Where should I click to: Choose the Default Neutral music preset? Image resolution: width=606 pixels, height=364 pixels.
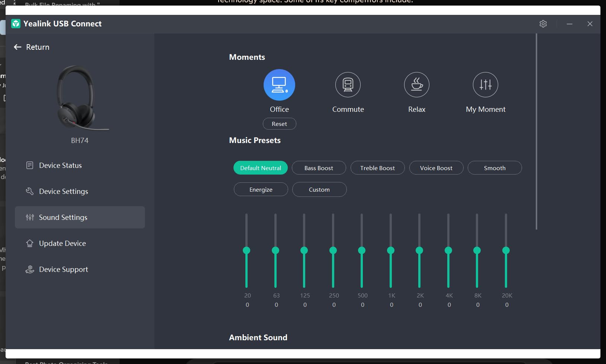pyautogui.click(x=261, y=168)
